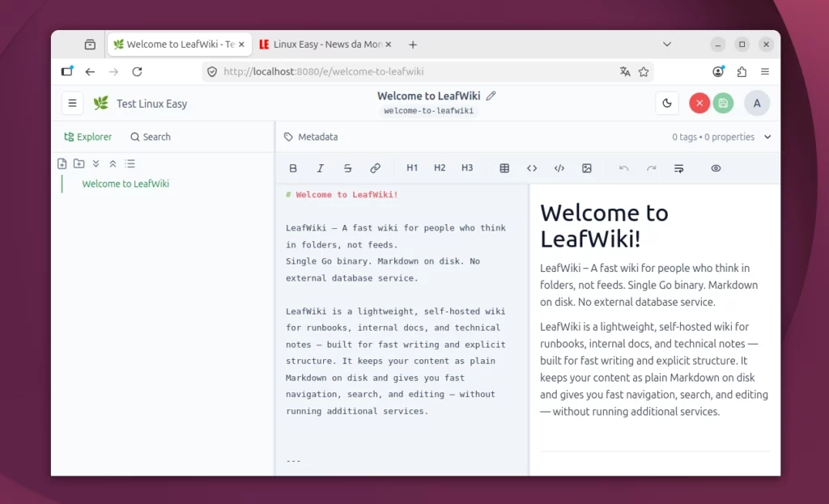Open a new browser tab
Image resolution: width=829 pixels, height=504 pixels.
(x=413, y=44)
